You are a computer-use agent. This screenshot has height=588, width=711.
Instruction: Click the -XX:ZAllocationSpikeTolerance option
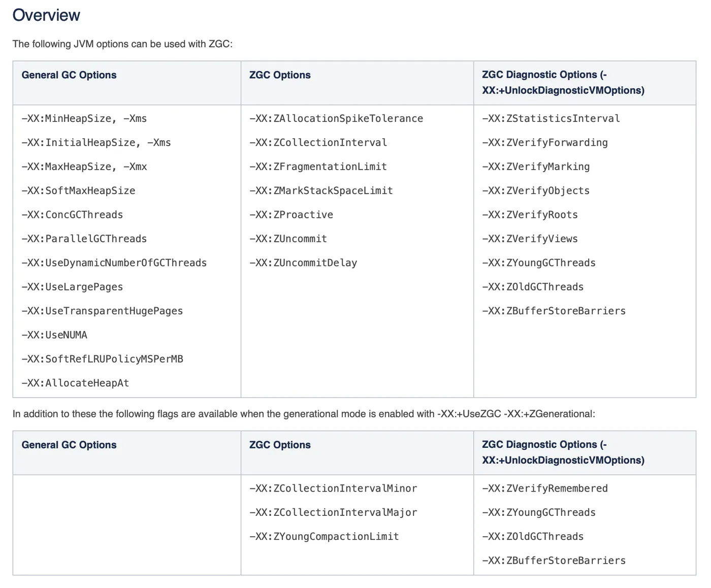coord(336,119)
